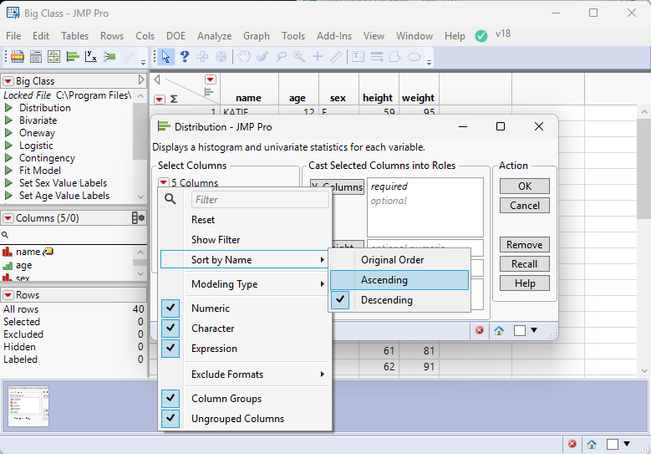Click the Filter text field

pos(259,200)
